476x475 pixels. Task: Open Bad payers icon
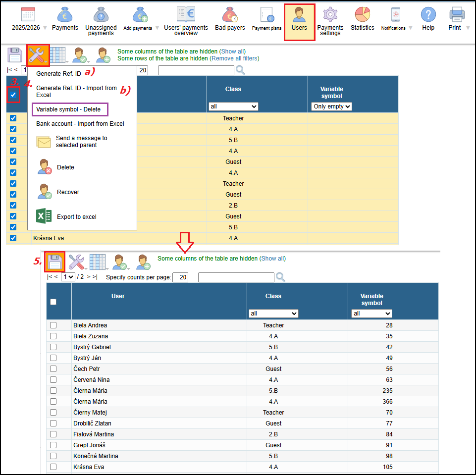(230, 15)
